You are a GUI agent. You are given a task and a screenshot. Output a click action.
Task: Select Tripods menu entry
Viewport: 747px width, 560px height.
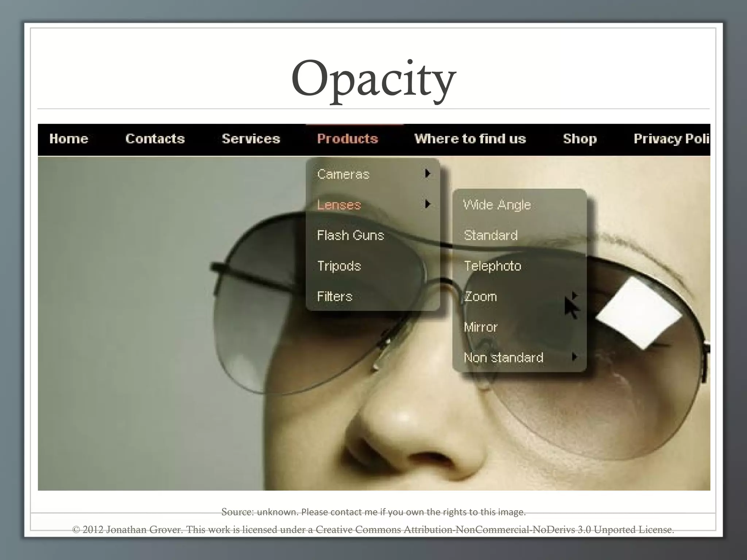[339, 266]
